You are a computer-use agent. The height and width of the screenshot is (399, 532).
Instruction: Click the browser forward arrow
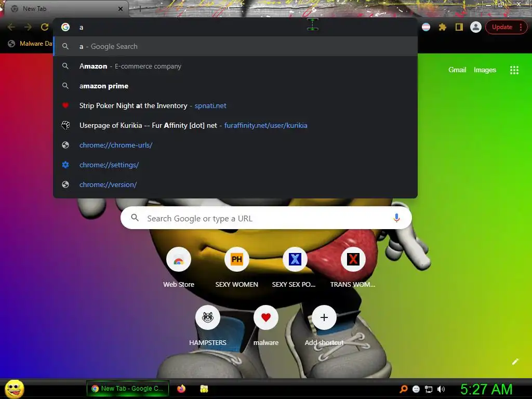[28, 27]
